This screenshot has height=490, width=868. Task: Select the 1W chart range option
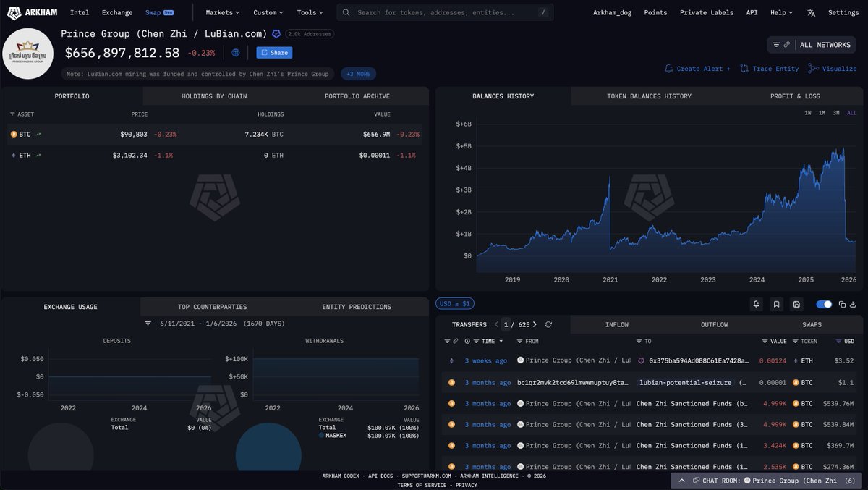click(809, 113)
